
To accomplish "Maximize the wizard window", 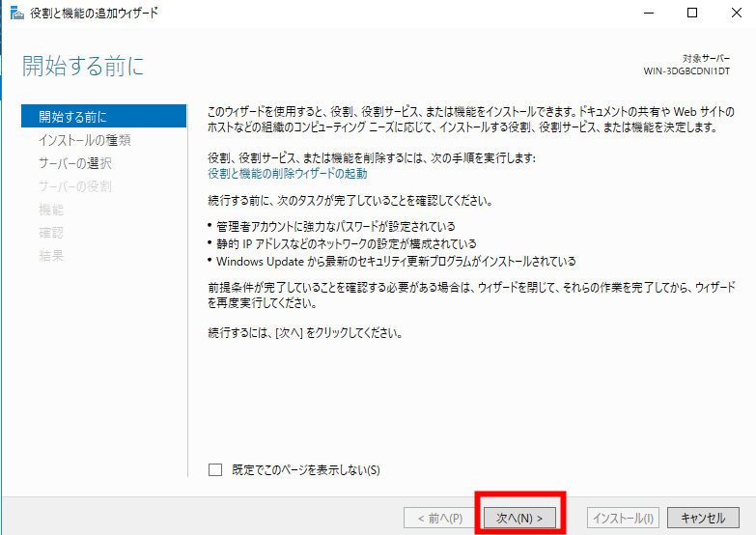I will pyautogui.click(x=692, y=13).
